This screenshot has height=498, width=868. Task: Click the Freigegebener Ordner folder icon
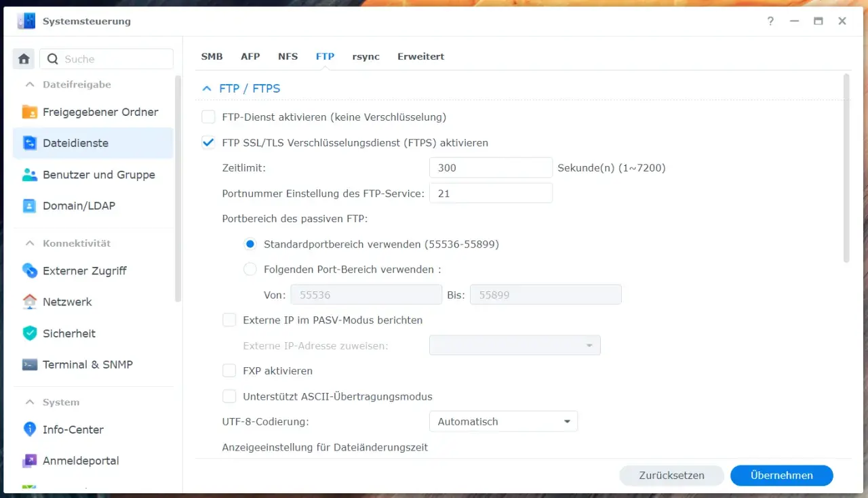[x=29, y=112]
